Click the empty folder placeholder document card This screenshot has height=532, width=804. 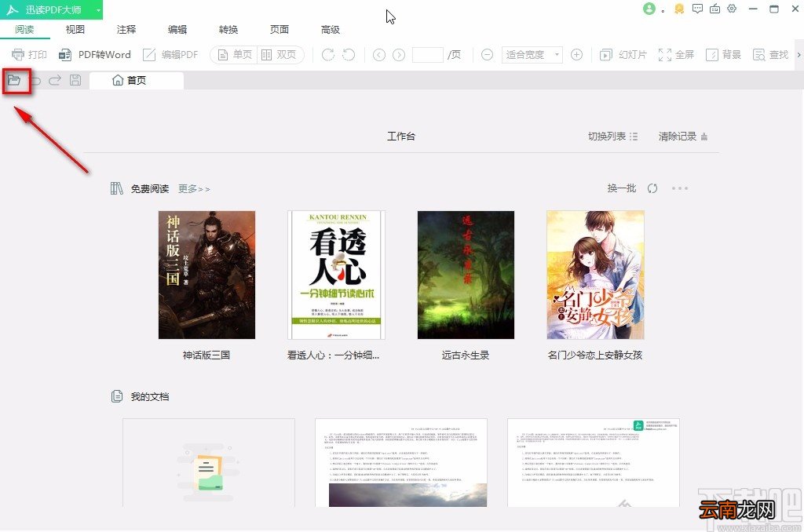click(209, 463)
